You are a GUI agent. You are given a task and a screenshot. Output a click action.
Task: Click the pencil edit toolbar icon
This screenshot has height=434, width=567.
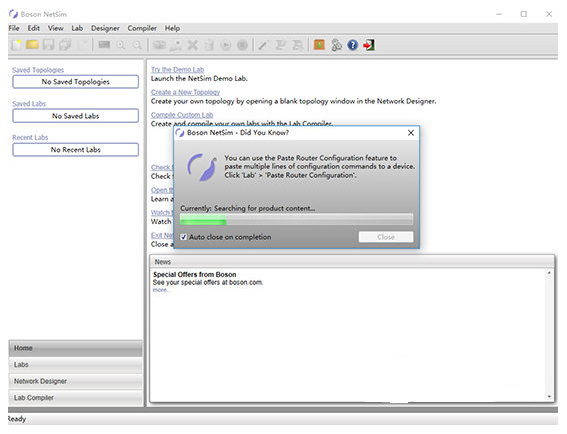[263, 45]
